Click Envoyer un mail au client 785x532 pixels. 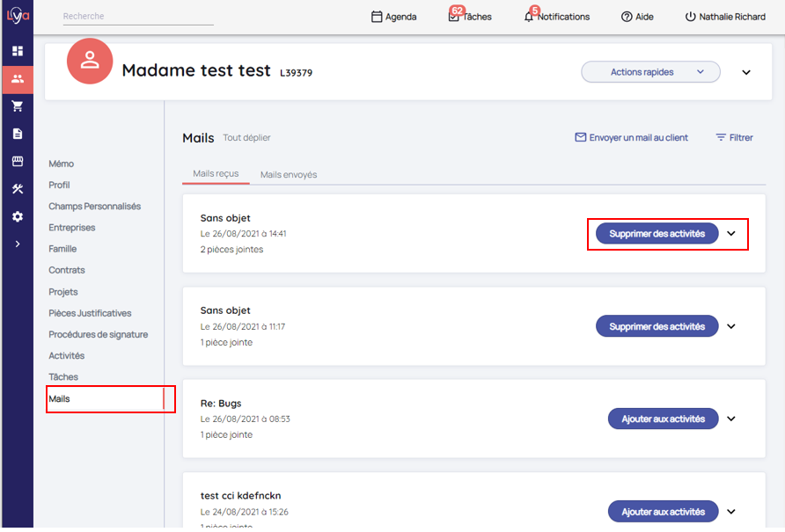coord(631,137)
